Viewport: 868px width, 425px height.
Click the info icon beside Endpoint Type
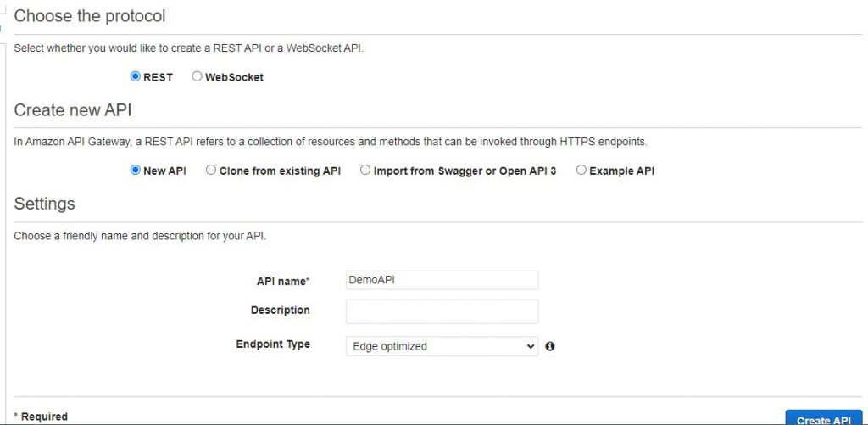(549, 346)
